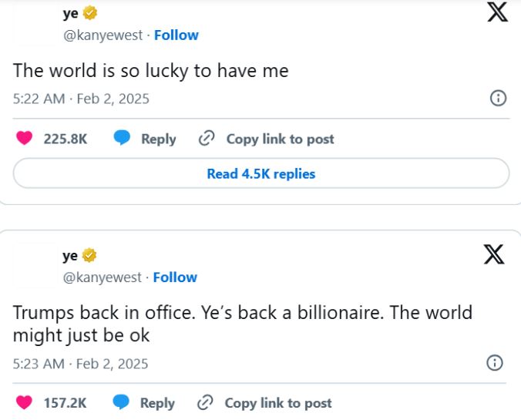Click the chain-link icon on the first post
Image resolution: width=521 pixels, height=420 pixels.
click(206, 139)
